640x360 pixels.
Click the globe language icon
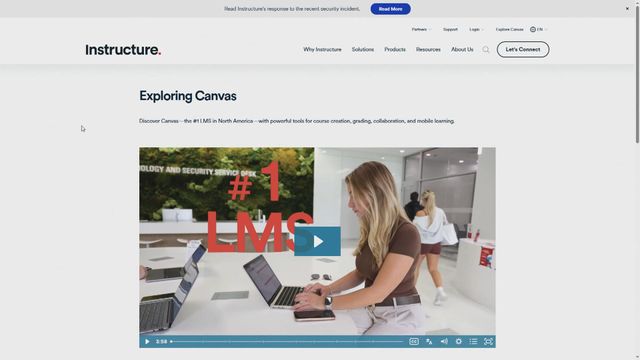click(x=533, y=29)
